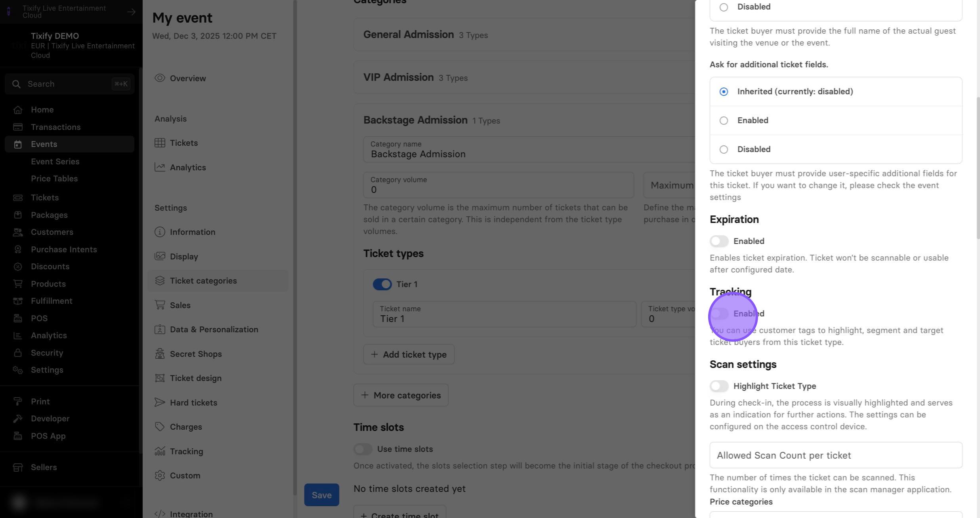
Task: Click Add ticket type button
Action: pos(409,354)
